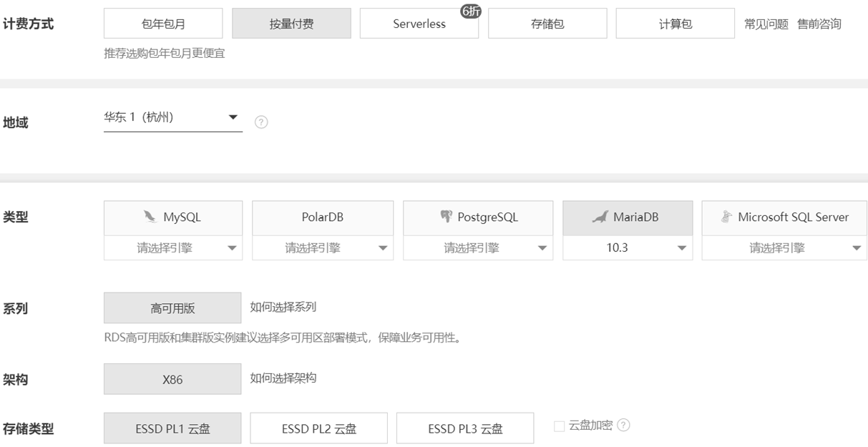Click the 售前咨询 link
Viewport: 868px width, 447px height.
point(819,24)
